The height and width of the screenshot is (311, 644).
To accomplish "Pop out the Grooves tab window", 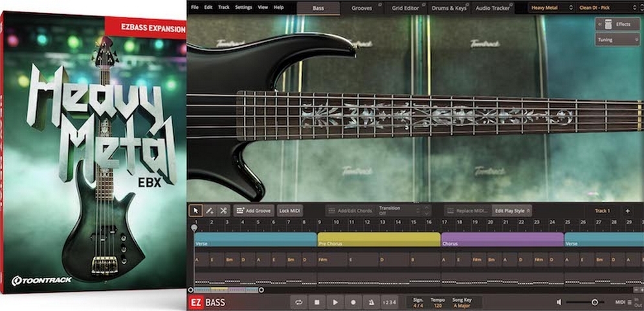I will (x=379, y=5).
